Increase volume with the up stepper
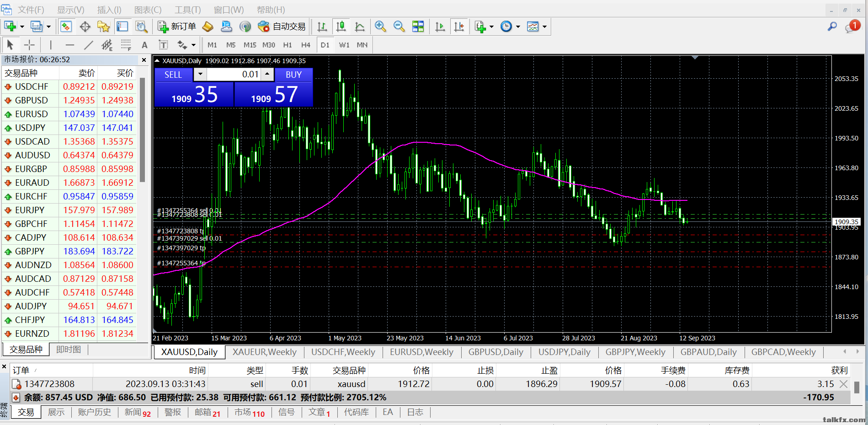 coord(267,74)
